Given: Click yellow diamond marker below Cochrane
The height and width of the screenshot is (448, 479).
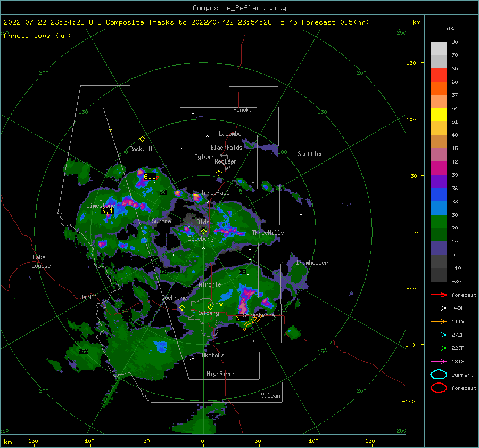Looking at the screenshot, I should point(183,308).
